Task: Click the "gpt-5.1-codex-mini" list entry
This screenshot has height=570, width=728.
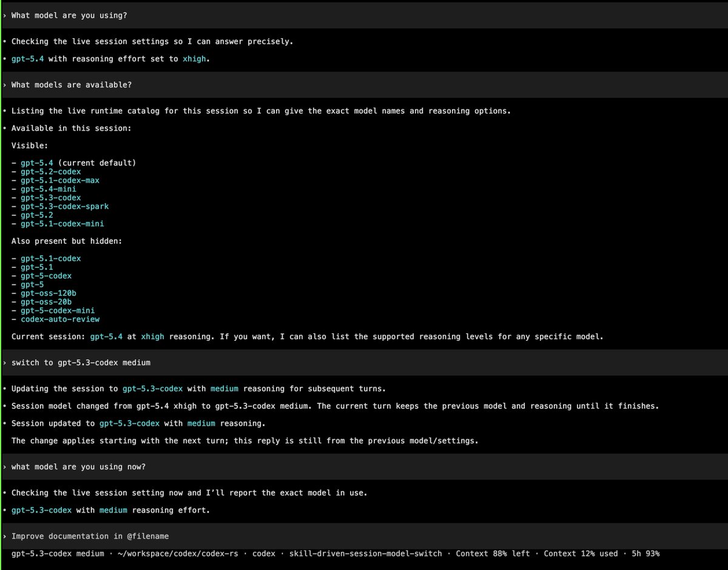Action: point(62,224)
